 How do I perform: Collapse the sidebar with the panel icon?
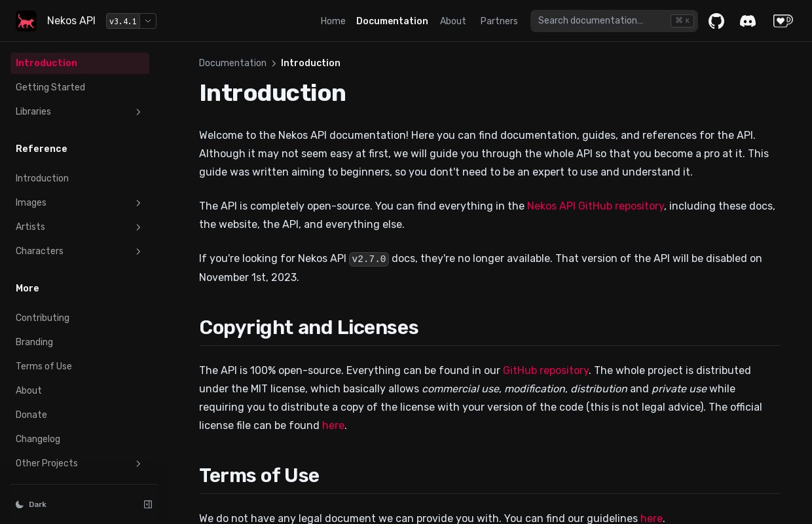click(148, 504)
